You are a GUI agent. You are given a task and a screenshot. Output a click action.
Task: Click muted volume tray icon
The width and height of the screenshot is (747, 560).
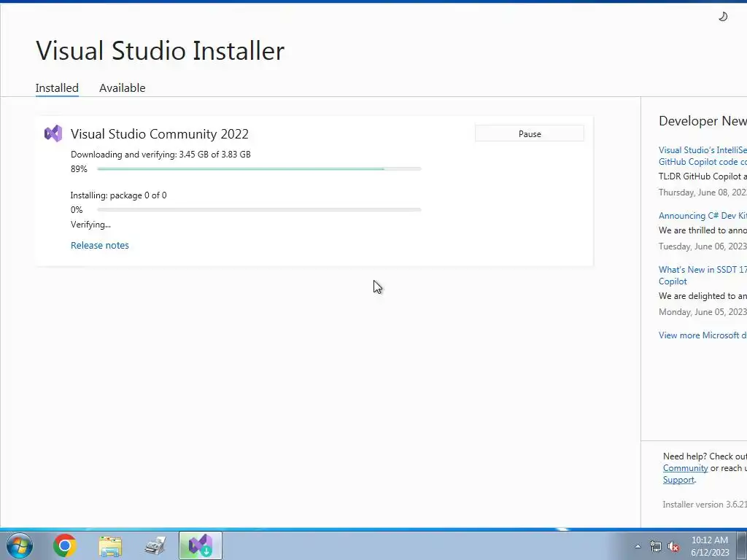click(x=673, y=546)
